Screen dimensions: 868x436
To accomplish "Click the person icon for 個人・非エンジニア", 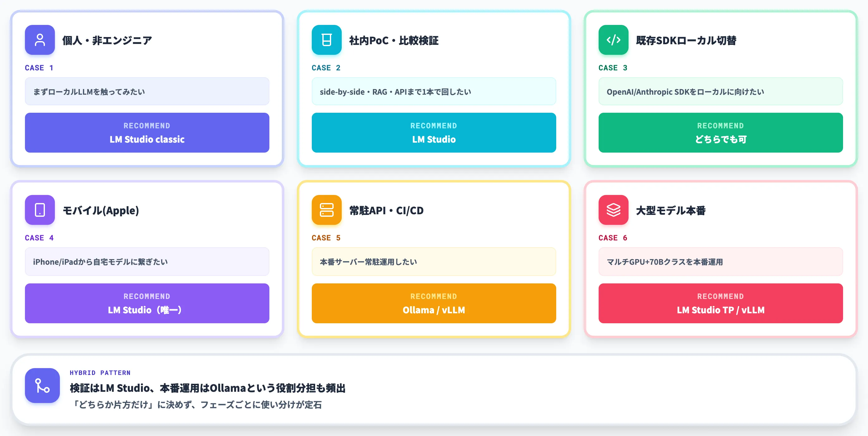I will 40,40.
